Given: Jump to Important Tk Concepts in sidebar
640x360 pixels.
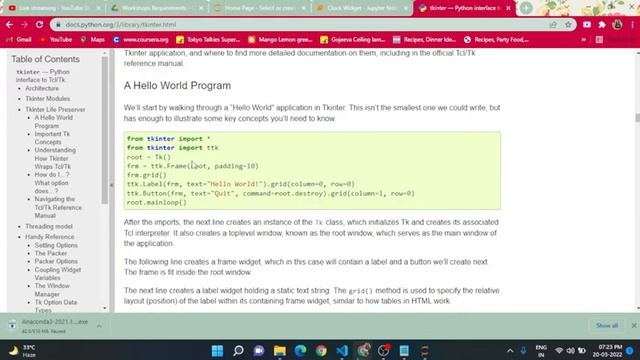Looking at the screenshot, I should click(x=52, y=138).
